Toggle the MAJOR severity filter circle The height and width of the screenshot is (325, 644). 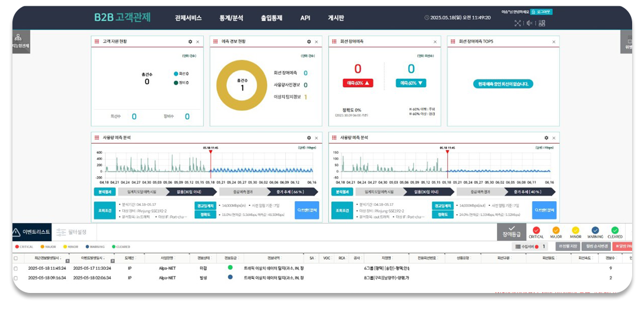pyautogui.click(x=556, y=231)
